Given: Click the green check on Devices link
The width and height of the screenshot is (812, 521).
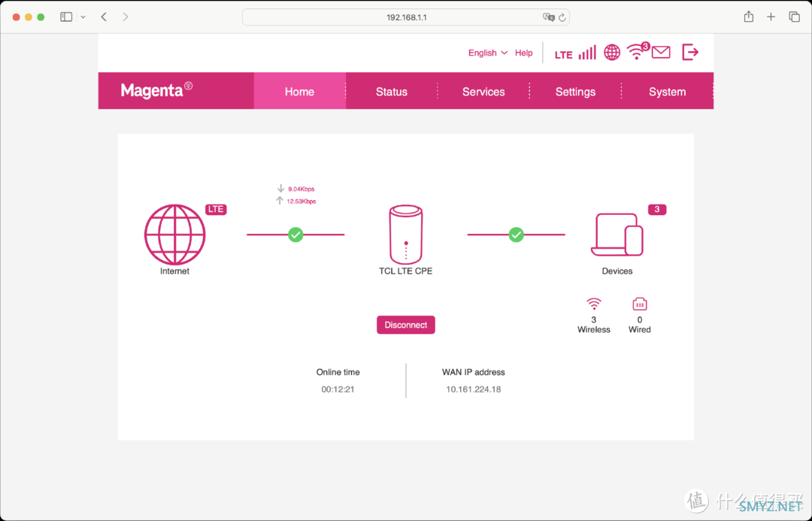Looking at the screenshot, I should pyautogui.click(x=517, y=235).
